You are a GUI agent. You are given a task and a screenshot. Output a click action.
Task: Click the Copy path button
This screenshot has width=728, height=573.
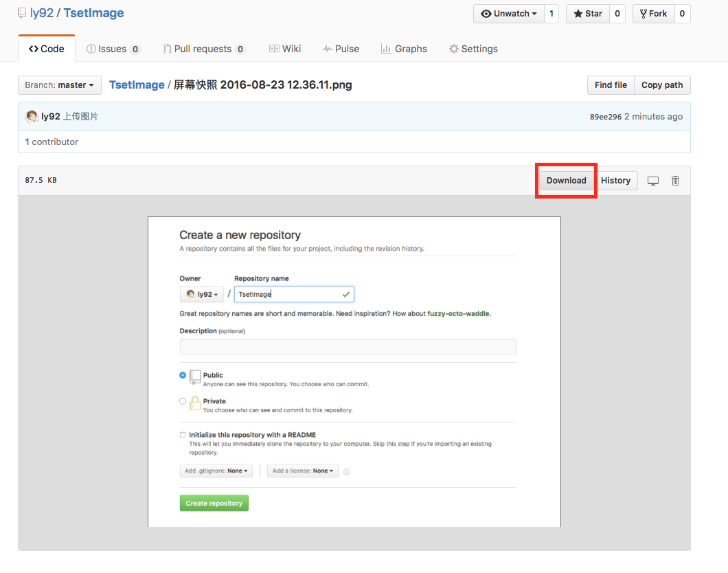662,85
